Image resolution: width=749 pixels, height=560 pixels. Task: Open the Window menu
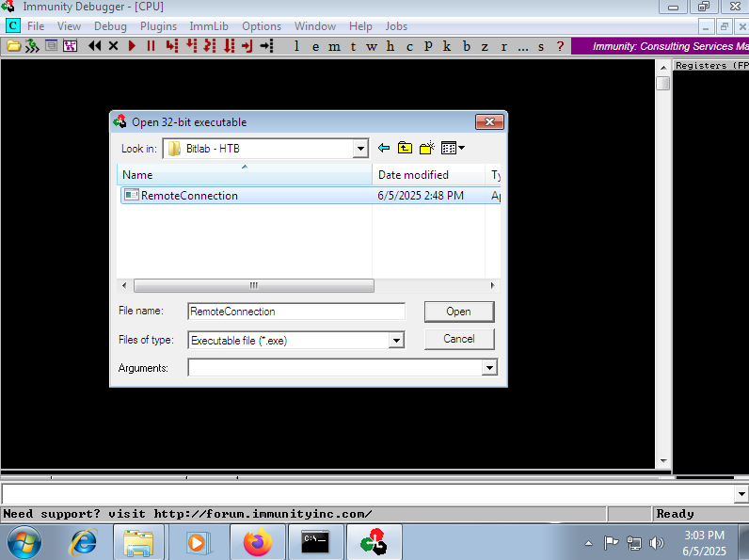315,26
